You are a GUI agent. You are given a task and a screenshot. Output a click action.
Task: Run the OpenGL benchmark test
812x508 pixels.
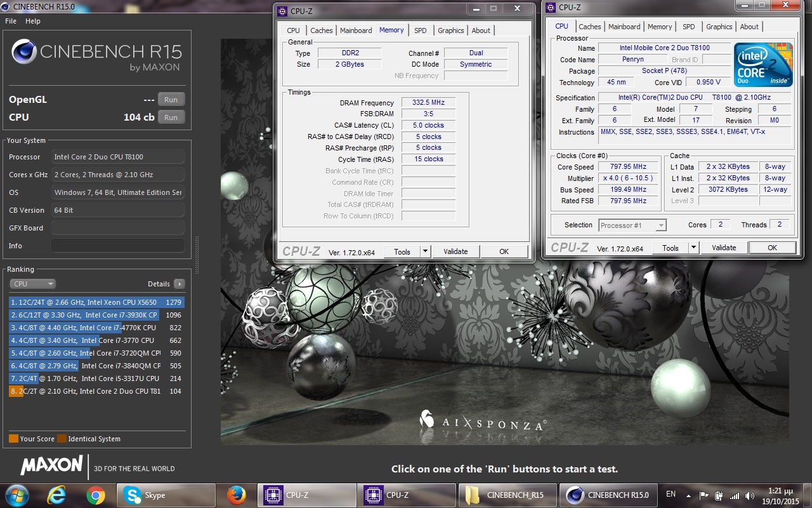coord(171,100)
